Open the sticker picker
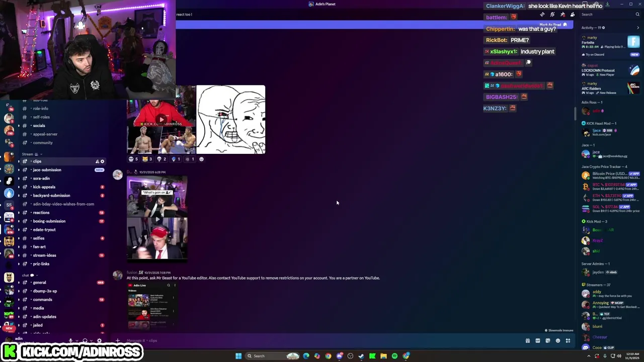 point(548,341)
